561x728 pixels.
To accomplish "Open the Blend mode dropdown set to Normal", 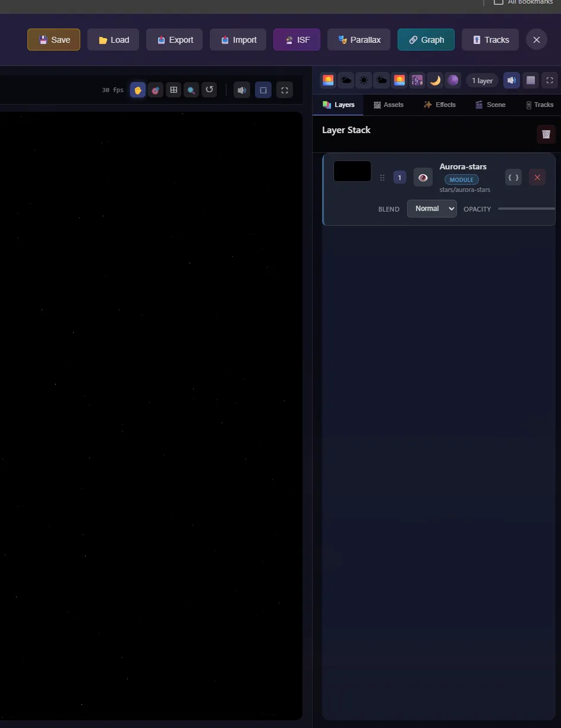I will tap(432, 209).
